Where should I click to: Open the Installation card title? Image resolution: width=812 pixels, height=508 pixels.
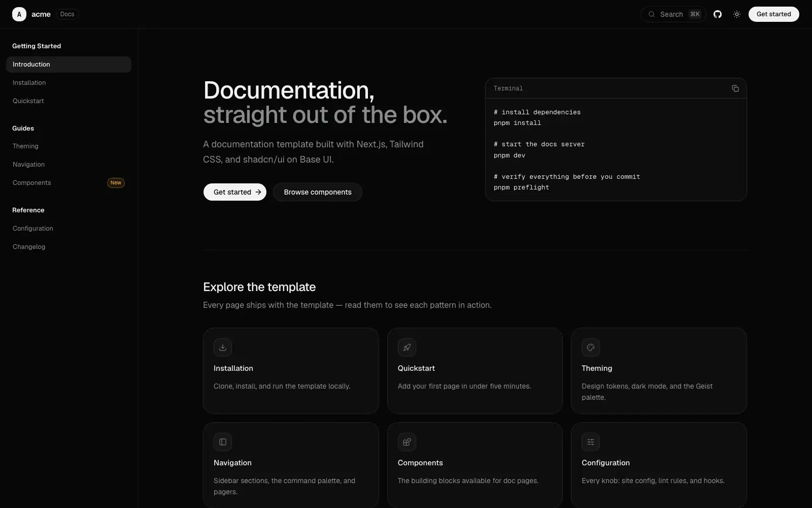point(233,368)
